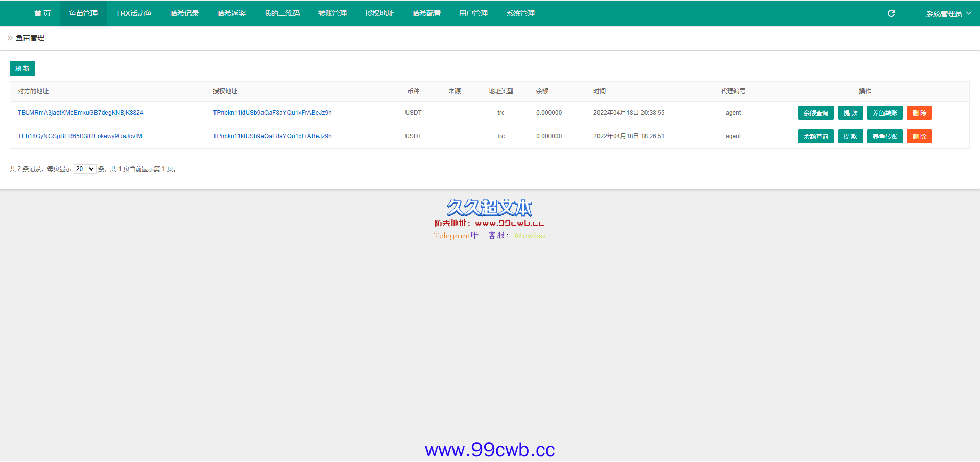The height and width of the screenshot is (462, 980).
Task: Click the 地址类型 column header
Action: click(x=501, y=91)
